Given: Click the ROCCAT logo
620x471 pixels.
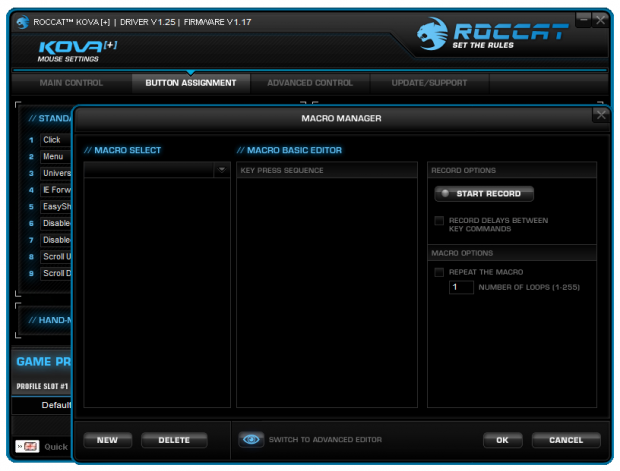Looking at the screenshot, I should click(x=492, y=34).
